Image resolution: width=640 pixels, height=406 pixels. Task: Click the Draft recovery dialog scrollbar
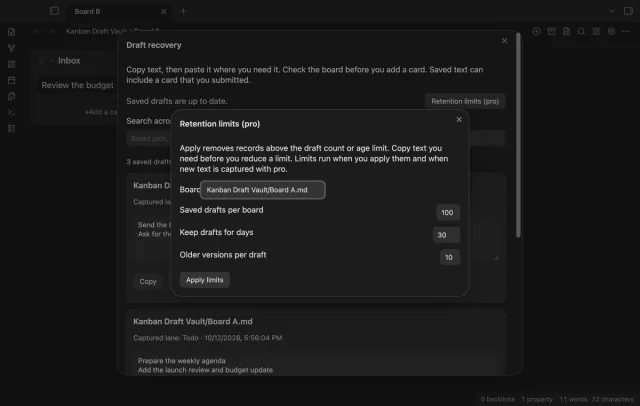pyautogui.click(x=518, y=135)
